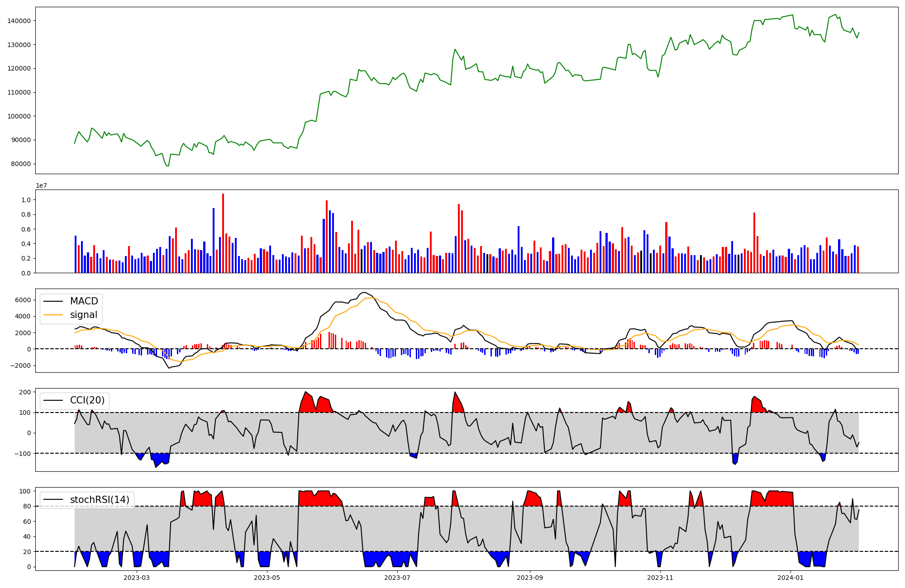Image resolution: width=905 pixels, height=588 pixels.
Task: Click the -100 CCI axis label
Action: [23, 454]
